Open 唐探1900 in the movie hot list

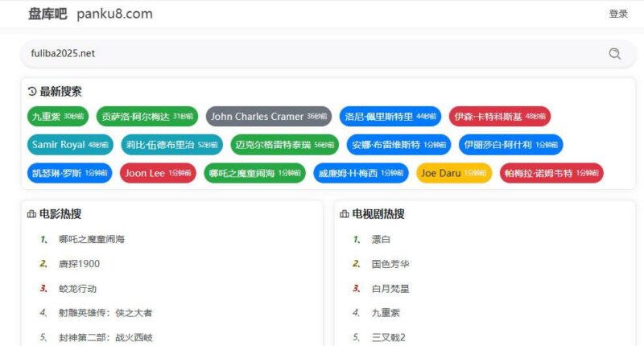79,264
